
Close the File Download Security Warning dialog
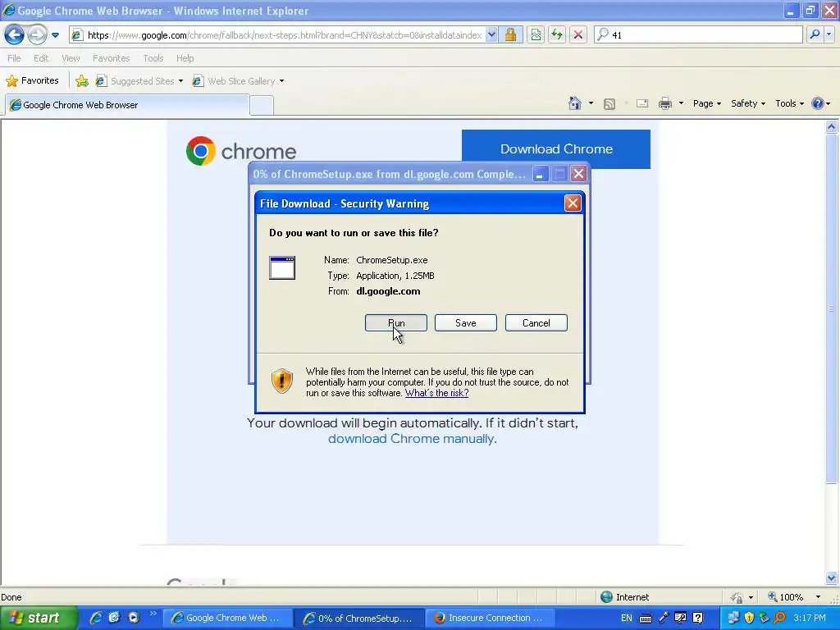573,203
